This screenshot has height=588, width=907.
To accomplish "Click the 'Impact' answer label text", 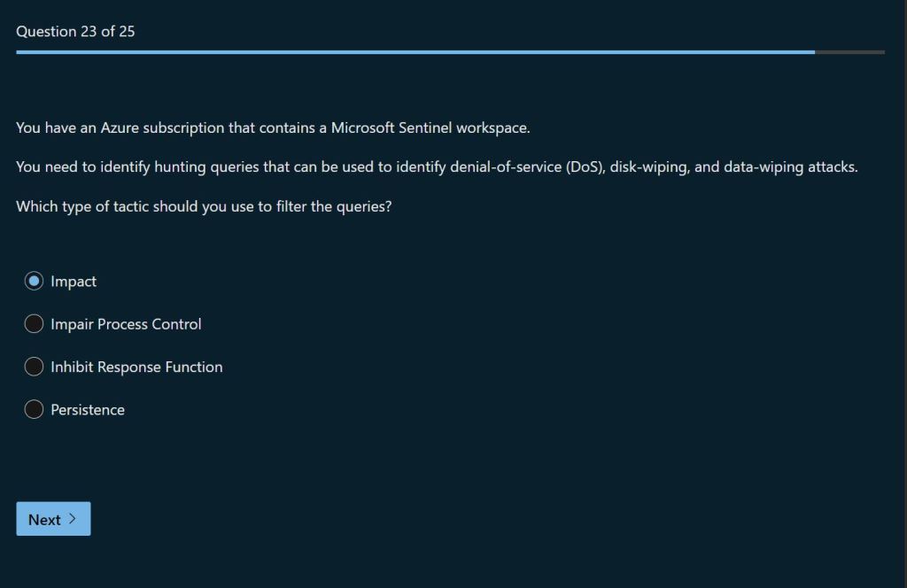I will (74, 282).
